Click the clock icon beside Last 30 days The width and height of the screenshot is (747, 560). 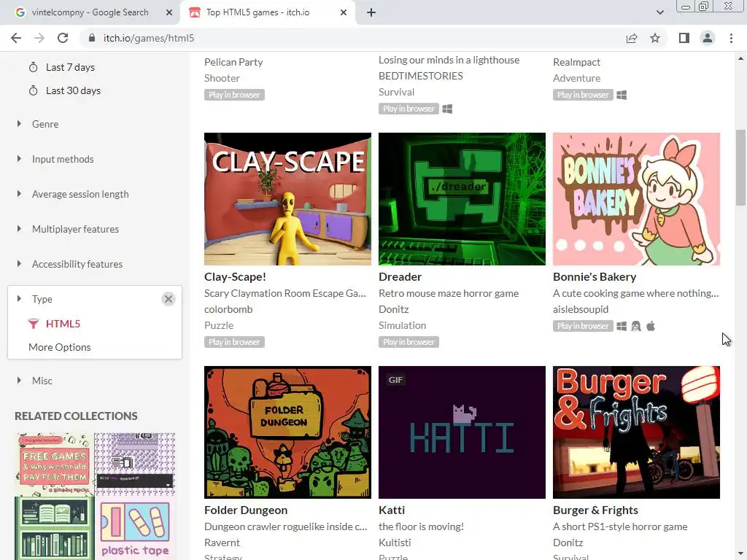coord(33,90)
